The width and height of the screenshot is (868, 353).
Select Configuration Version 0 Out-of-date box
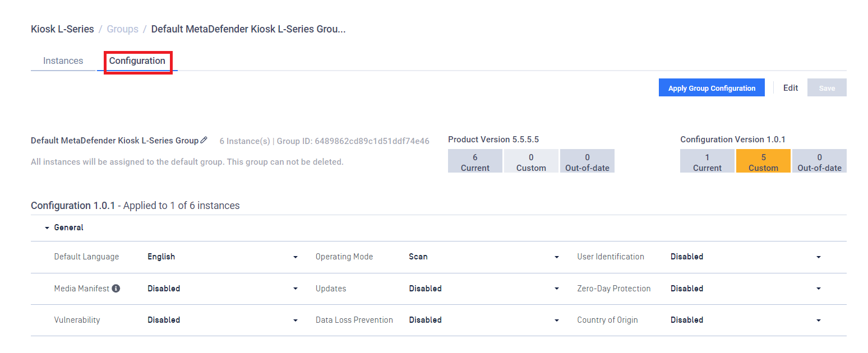(x=819, y=161)
